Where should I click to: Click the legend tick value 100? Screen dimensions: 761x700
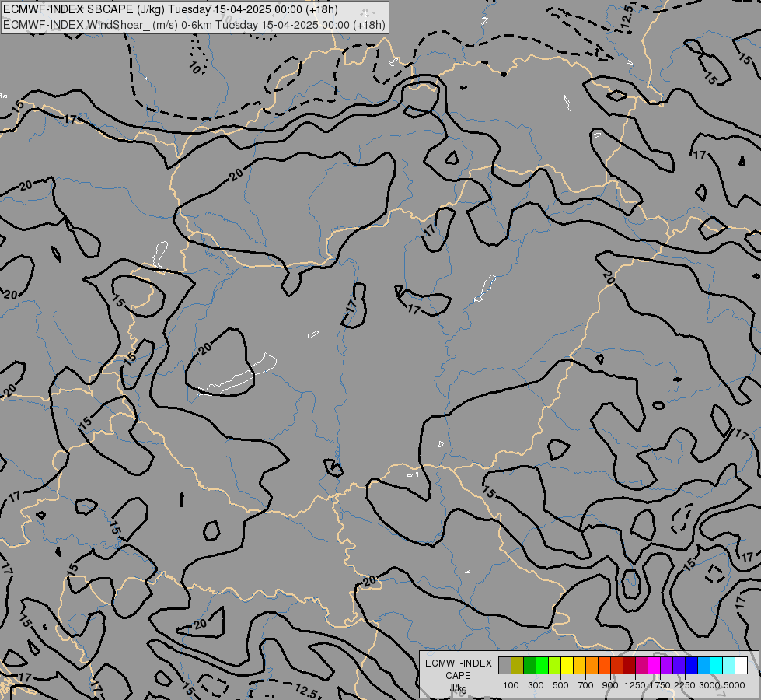point(511,685)
